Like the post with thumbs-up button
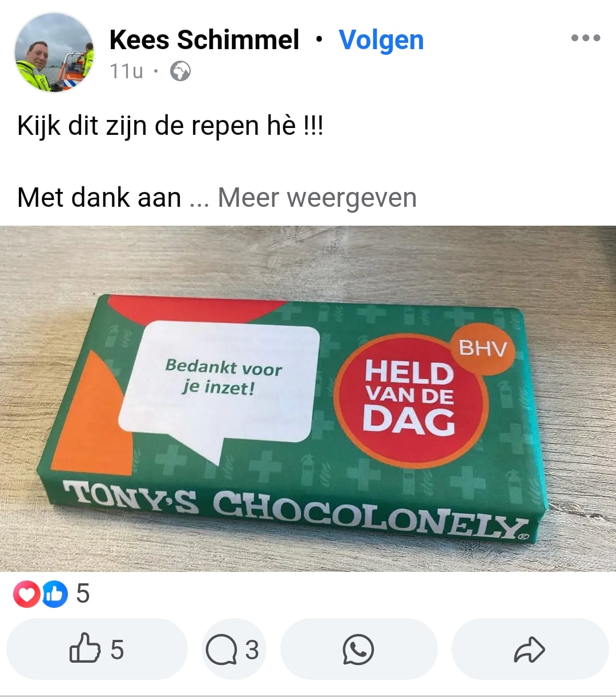This screenshot has height=697, width=616. tap(97, 650)
